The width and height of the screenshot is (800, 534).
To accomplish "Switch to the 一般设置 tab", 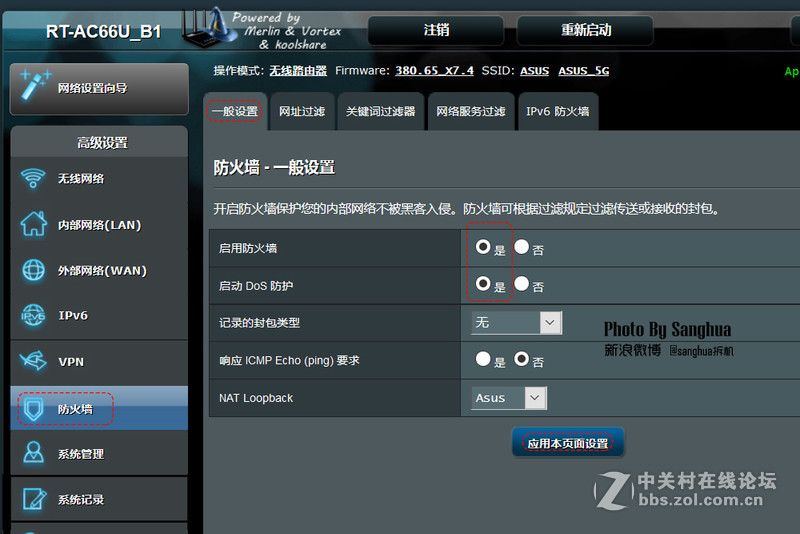I will [235, 111].
